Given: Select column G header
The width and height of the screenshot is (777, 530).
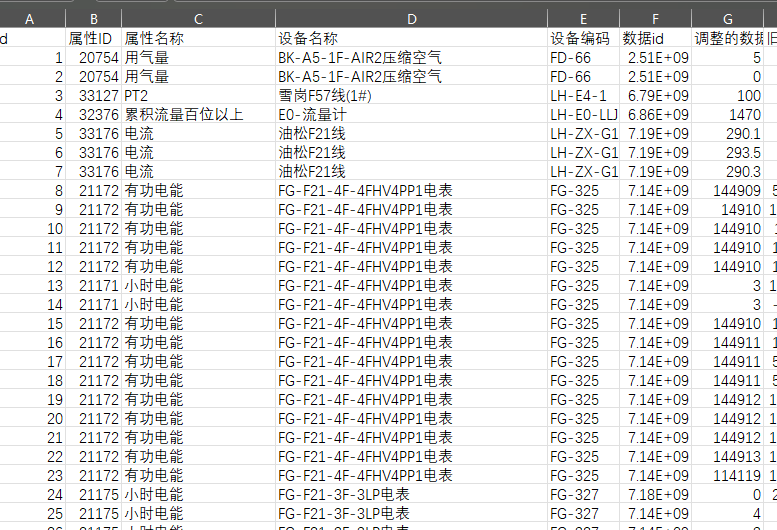Looking at the screenshot, I should coord(727,19).
